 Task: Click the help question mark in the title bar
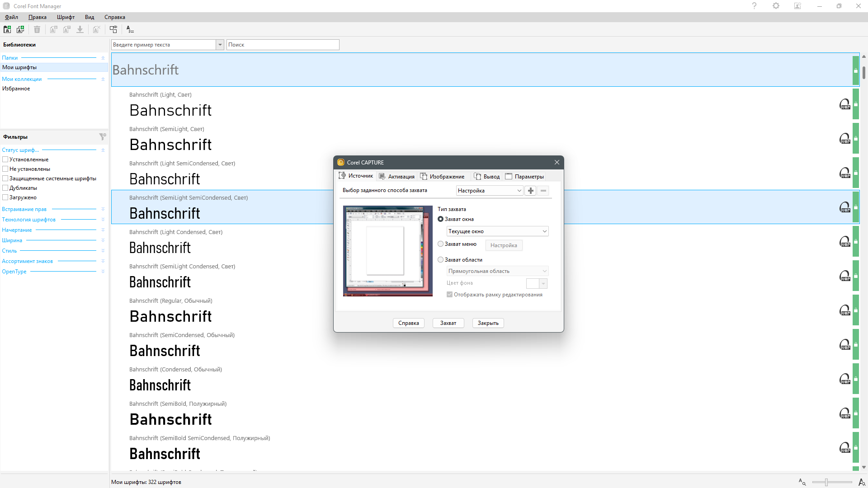click(754, 6)
